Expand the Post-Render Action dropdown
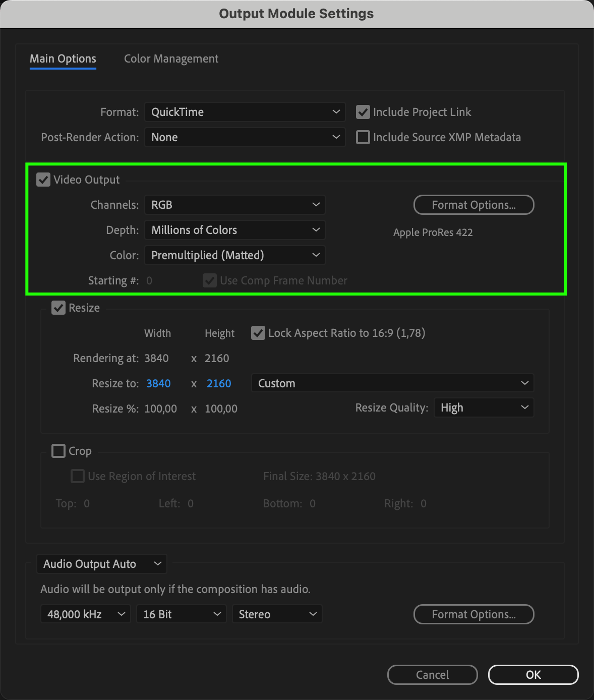 tap(245, 137)
